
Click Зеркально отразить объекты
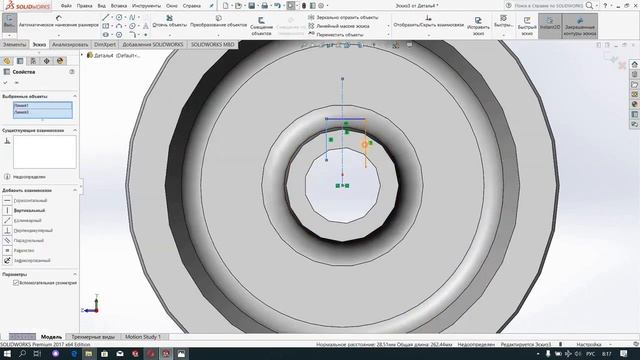[x=343, y=18]
